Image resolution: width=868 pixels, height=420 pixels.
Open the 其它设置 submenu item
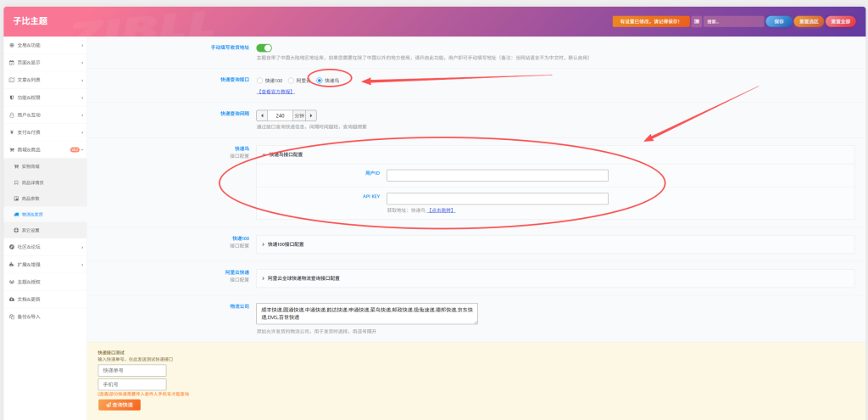[46, 230]
